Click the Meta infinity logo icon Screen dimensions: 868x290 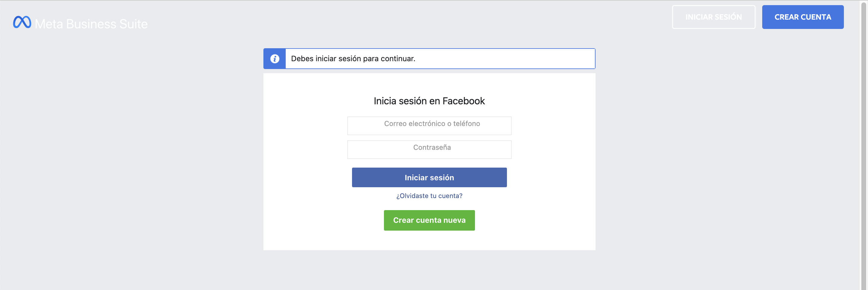point(22,22)
